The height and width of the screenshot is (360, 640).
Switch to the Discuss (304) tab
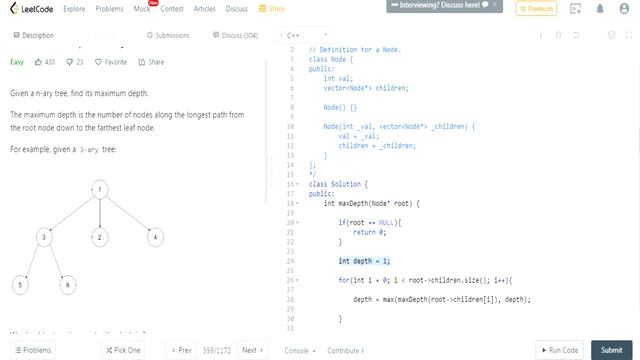(236, 36)
